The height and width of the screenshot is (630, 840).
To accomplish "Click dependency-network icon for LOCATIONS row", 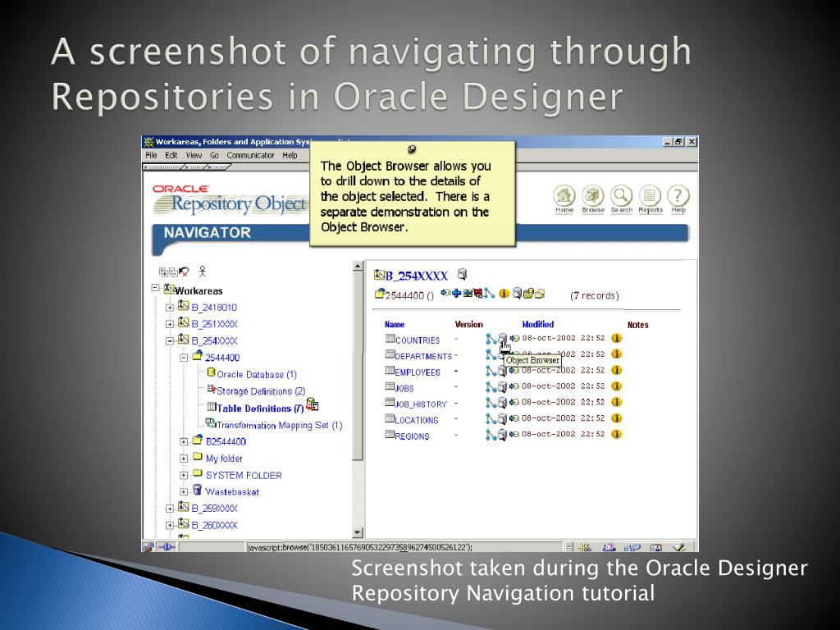I will [491, 419].
